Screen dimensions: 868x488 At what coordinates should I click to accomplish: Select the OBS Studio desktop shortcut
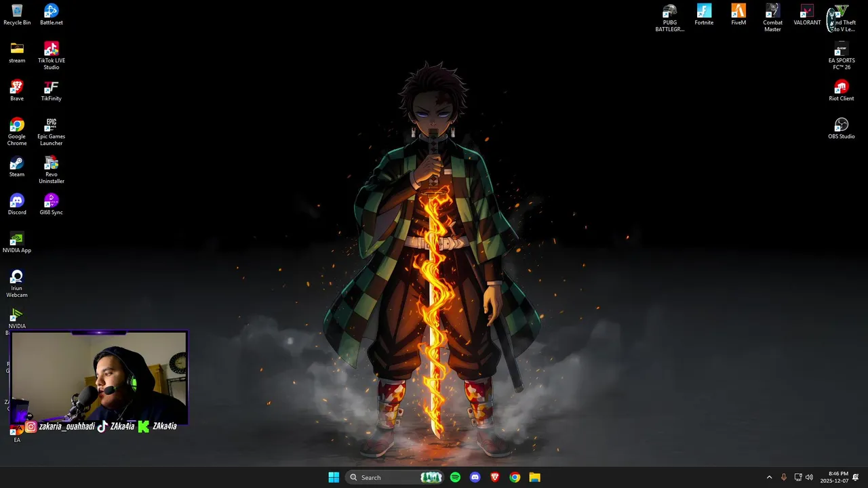tap(842, 129)
